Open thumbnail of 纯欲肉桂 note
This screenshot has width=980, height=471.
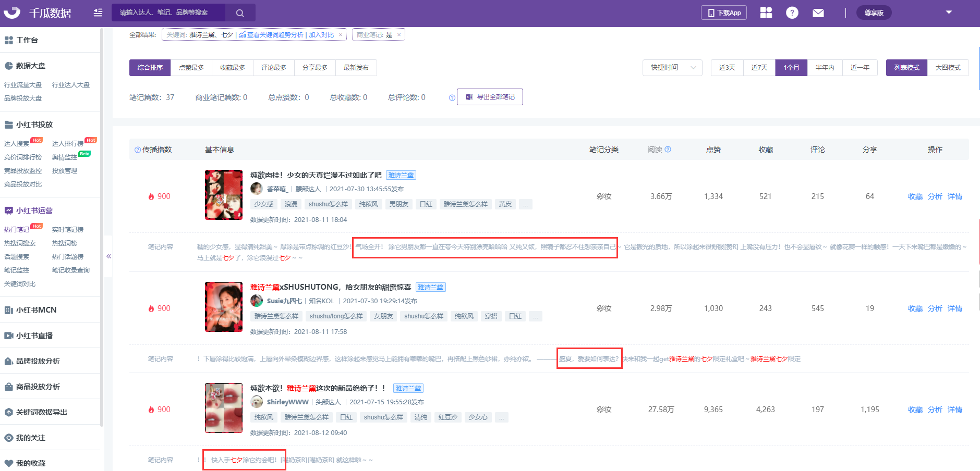[224, 195]
